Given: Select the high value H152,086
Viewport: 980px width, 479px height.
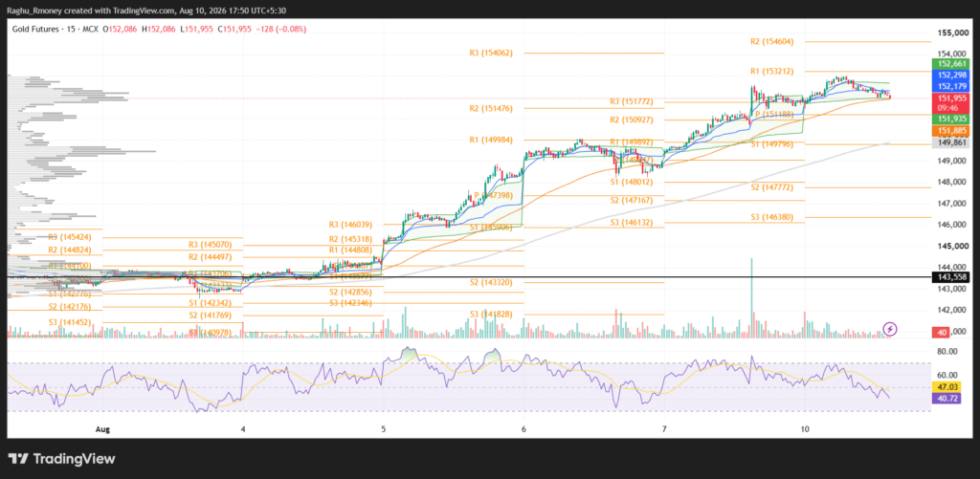Looking at the screenshot, I should [160, 30].
